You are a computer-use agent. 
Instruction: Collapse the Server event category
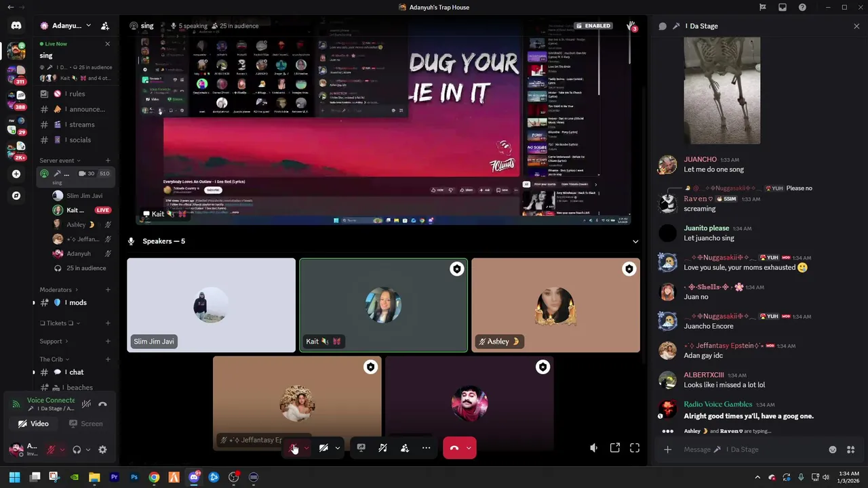click(60, 161)
